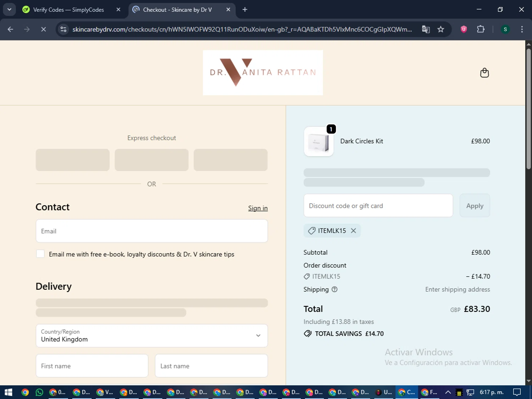Open the Windows Start menu
The image size is (532, 399).
(x=8, y=392)
